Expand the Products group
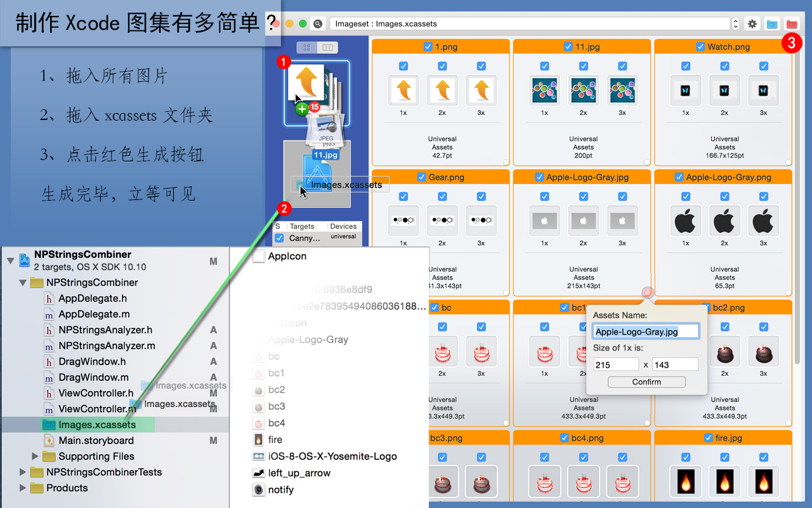The width and height of the screenshot is (812, 508). 23,488
